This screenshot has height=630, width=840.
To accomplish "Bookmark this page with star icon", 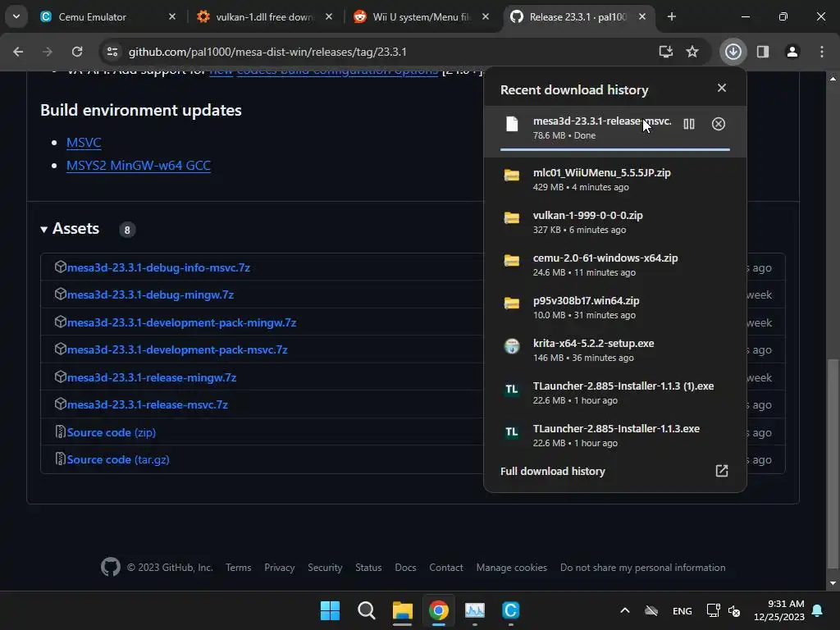I will click(x=692, y=52).
